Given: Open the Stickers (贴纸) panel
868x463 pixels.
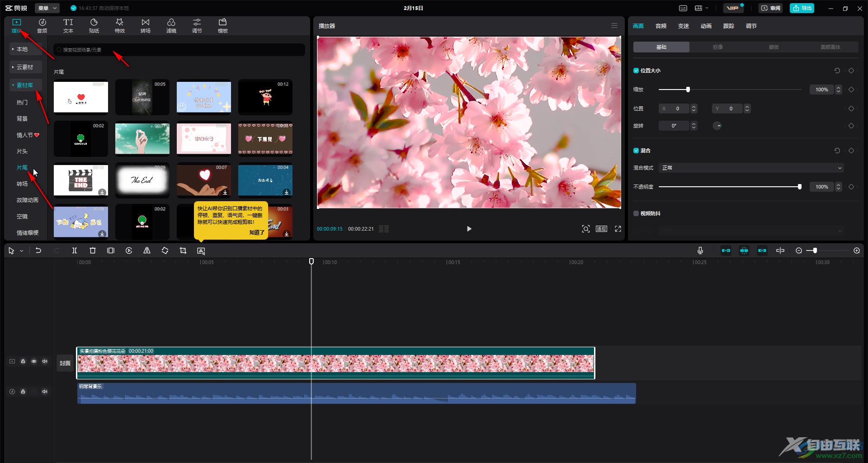Looking at the screenshot, I should [94, 26].
